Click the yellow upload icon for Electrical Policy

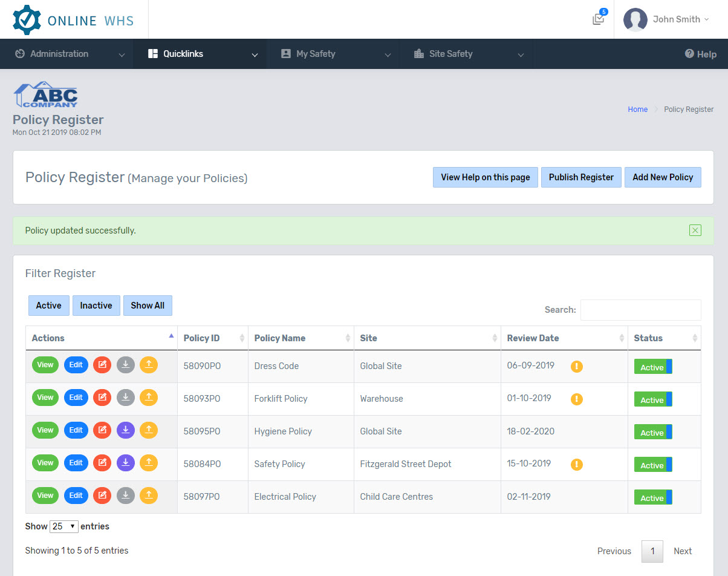click(x=149, y=496)
